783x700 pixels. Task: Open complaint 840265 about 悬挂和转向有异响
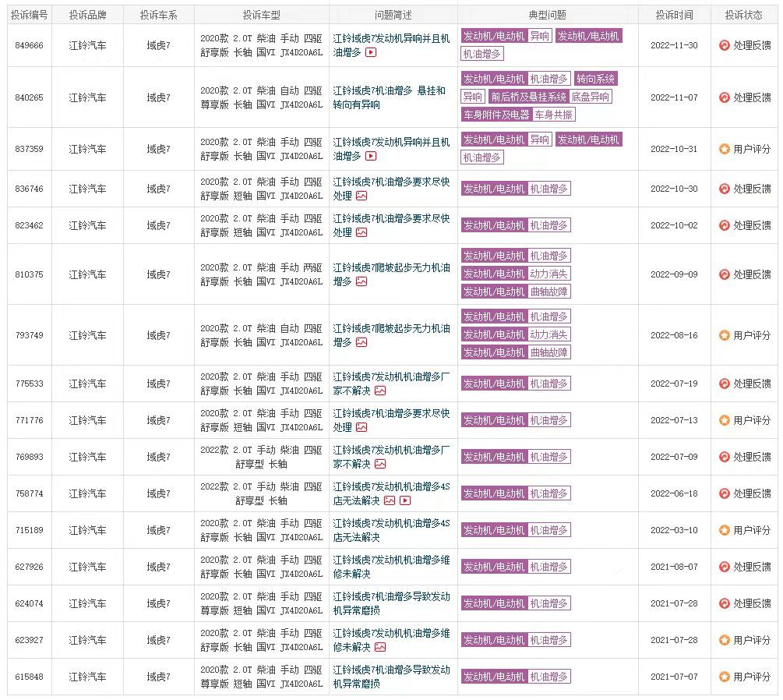tap(390, 97)
